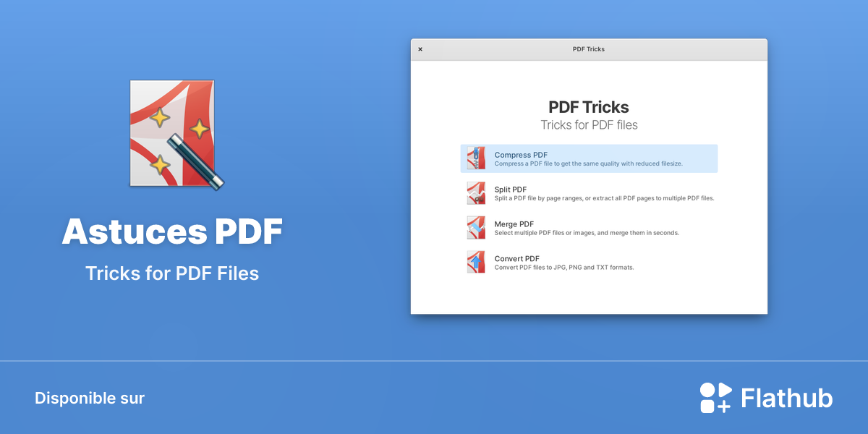Click the 'Tricks for PDF Files' banner tagline
This screenshot has width=868, height=434.
coord(172,273)
